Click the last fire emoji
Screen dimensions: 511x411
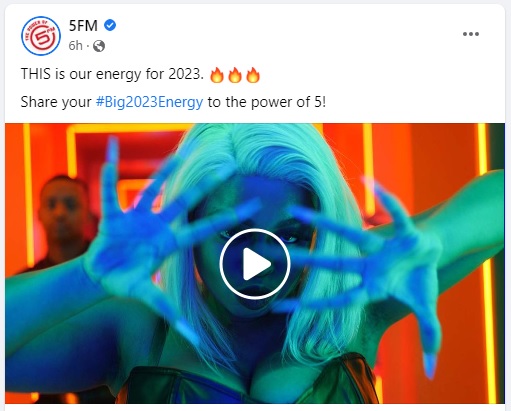(x=253, y=75)
